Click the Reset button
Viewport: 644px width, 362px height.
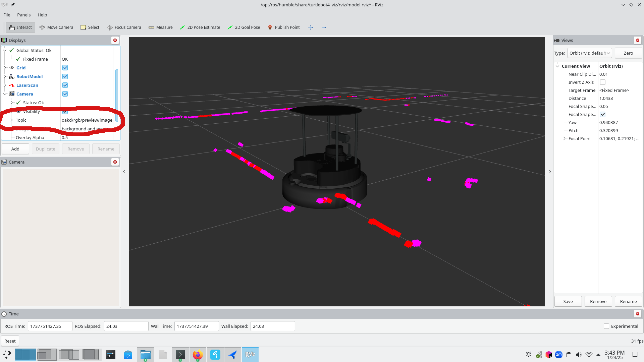tap(10, 341)
